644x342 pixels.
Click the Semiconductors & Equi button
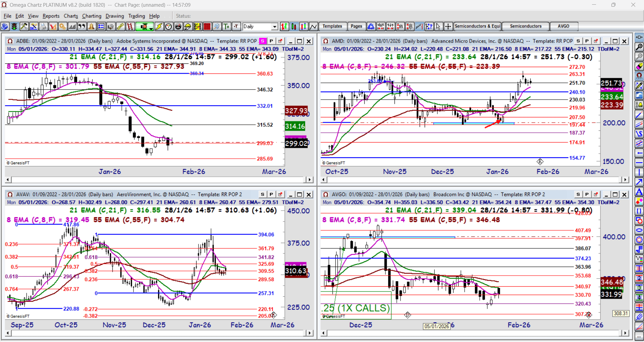477,26
